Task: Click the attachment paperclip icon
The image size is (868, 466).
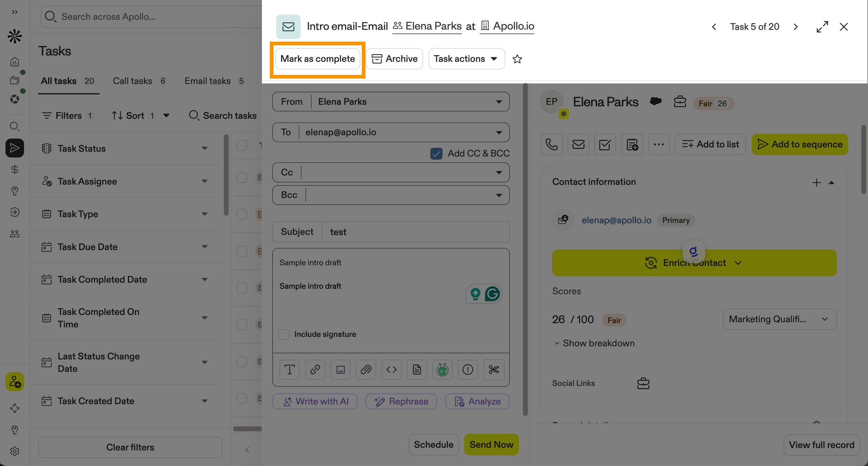Action: (366, 370)
